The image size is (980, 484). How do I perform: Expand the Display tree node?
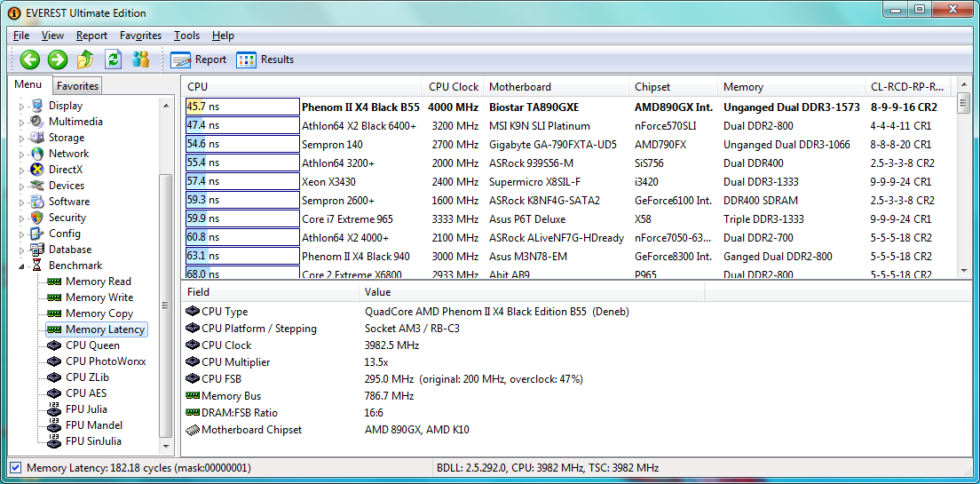(22, 107)
